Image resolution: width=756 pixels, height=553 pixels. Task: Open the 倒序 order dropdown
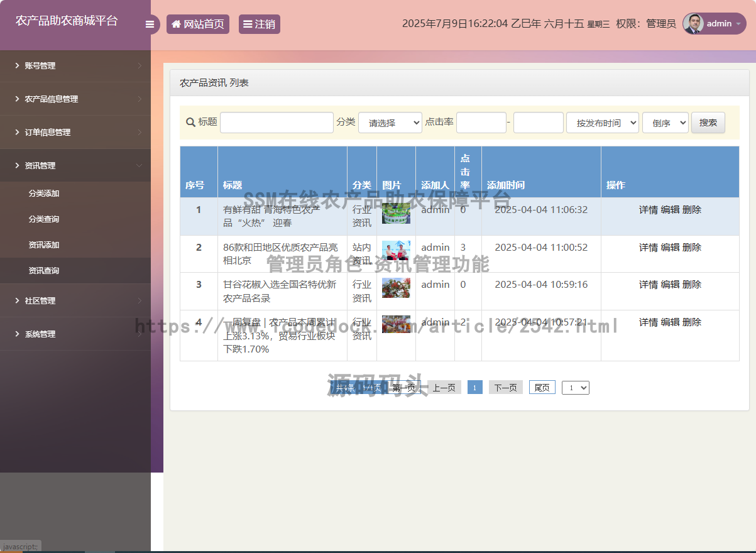(x=666, y=123)
